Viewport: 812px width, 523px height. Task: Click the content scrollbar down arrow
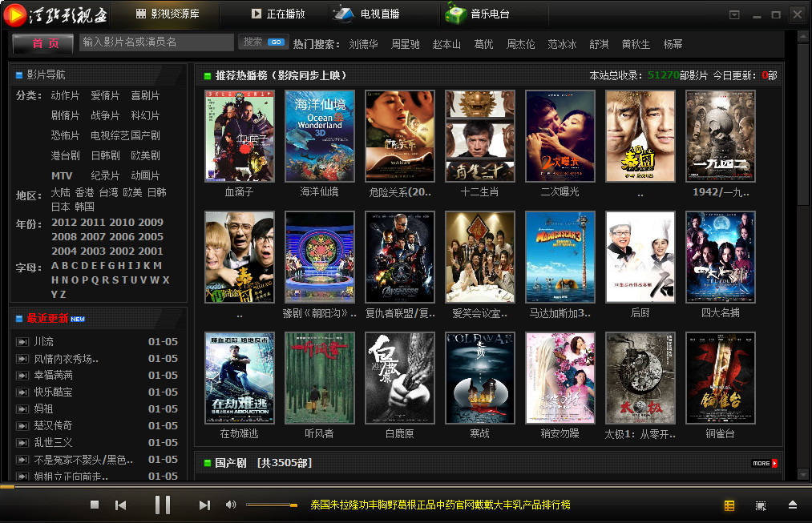click(x=803, y=474)
